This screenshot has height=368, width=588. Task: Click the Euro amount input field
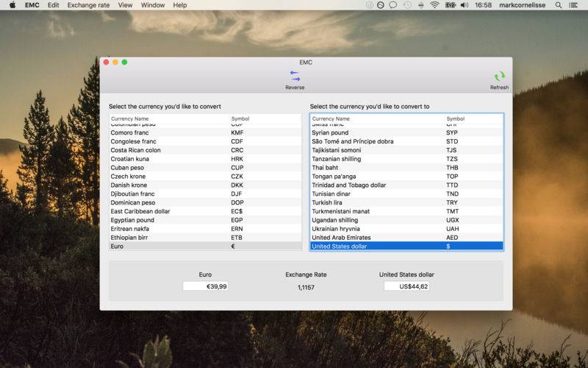(205, 286)
